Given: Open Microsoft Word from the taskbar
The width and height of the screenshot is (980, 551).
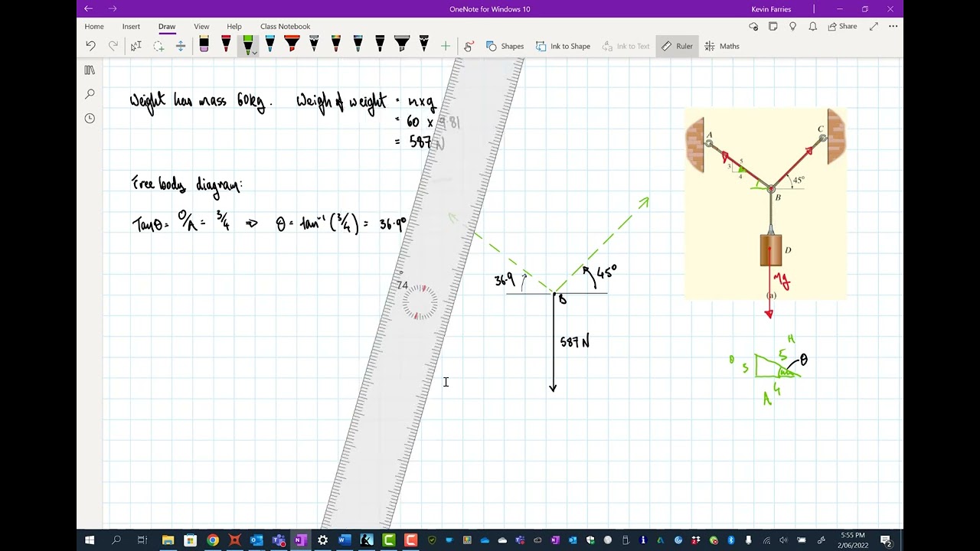Looking at the screenshot, I should [x=345, y=540].
